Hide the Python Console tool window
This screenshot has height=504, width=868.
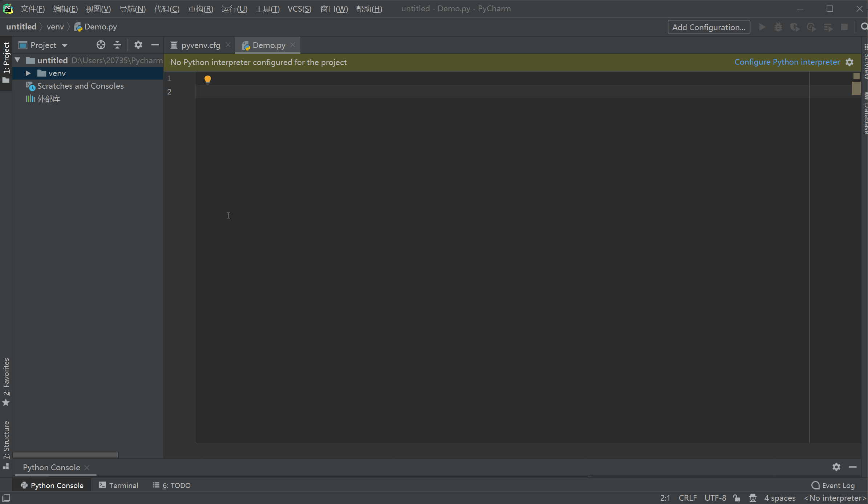(852, 467)
